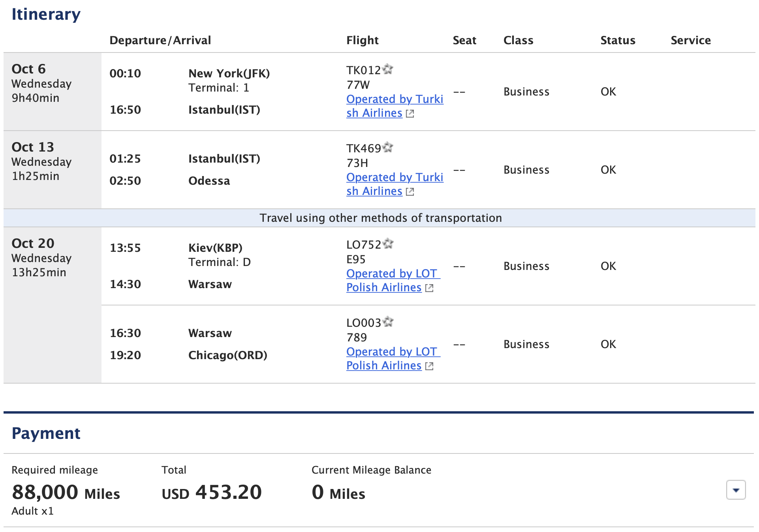
Task: Click the Oct 6 Wednesday date cell
Action: coord(53,92)
